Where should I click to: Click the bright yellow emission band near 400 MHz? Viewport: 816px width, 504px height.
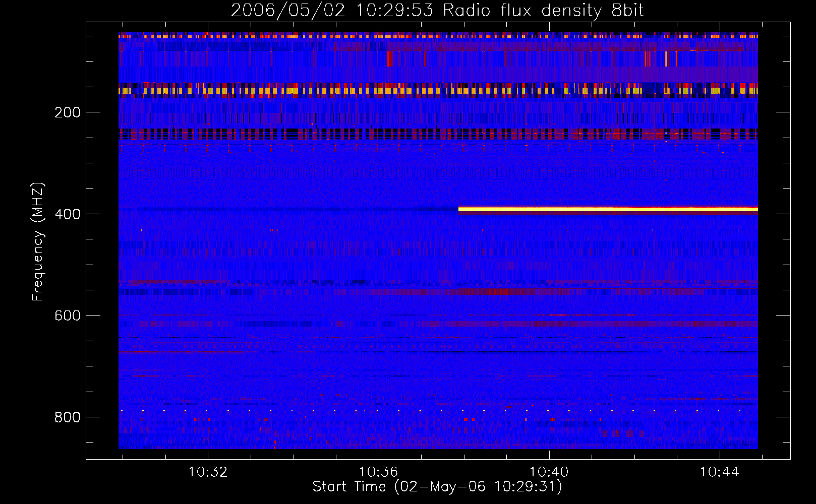click(608, 209)
